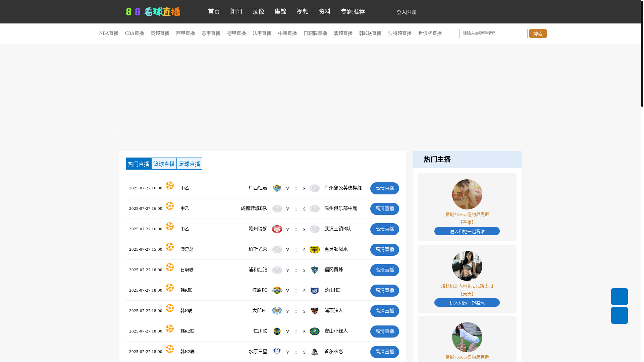Watch 高清直播 for 赣州瑞狮 match
This screenshot has width=644, height=362.
tap(385, 229)
